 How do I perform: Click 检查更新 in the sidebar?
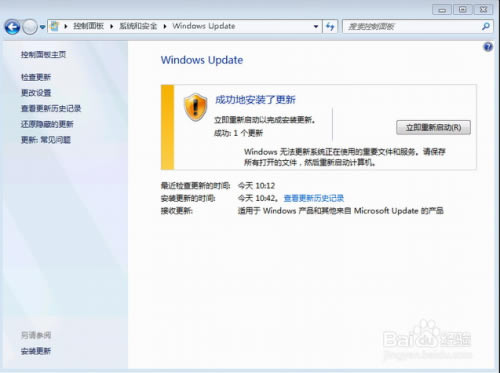pyautogui.click(x=36, y=77)
